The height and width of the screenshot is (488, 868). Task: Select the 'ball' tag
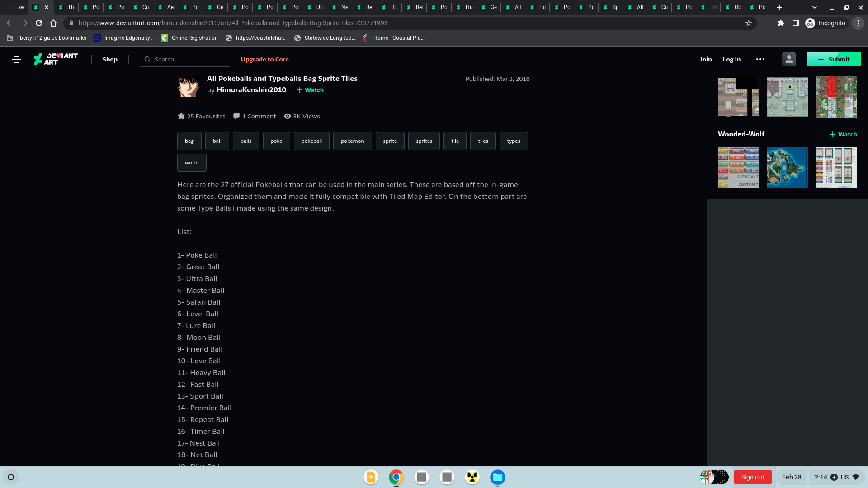click(217, 141)
